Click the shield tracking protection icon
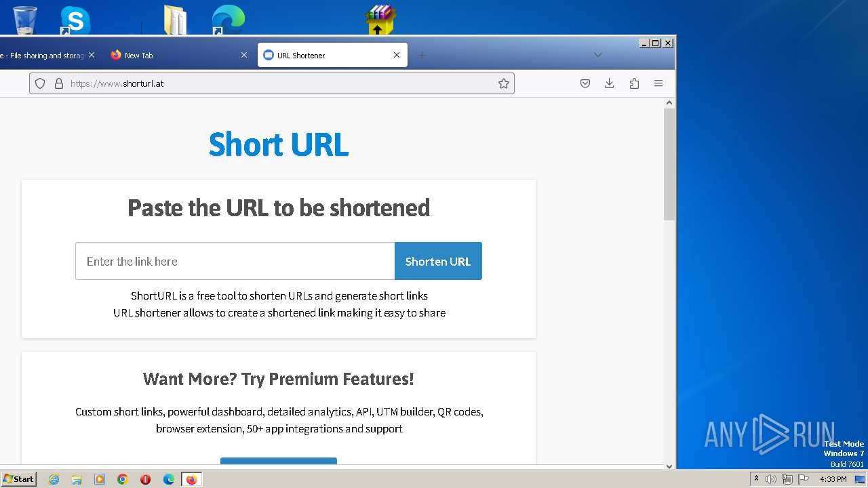 click(x=40, y=83)
